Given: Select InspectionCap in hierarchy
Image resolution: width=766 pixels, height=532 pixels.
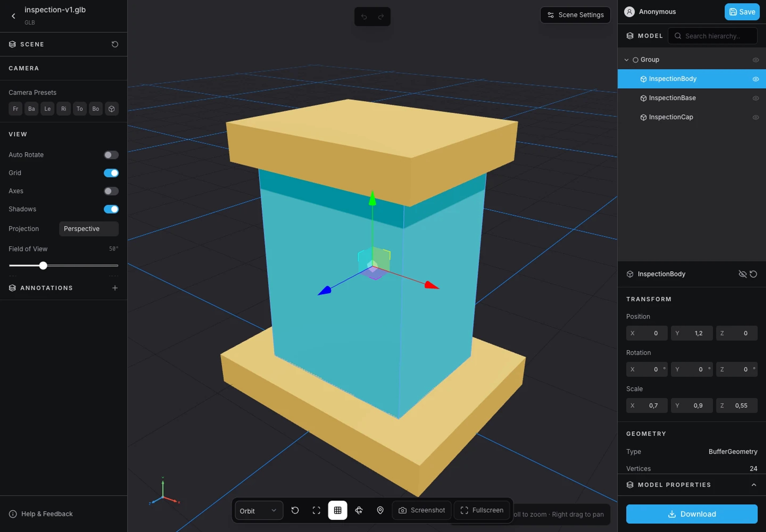Looking at the screenshot, I should tap(692, 117).
